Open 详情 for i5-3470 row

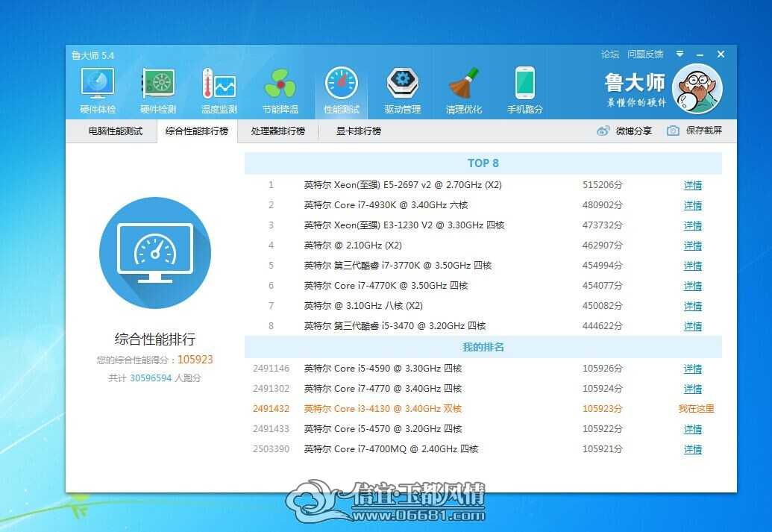point(693,327)
